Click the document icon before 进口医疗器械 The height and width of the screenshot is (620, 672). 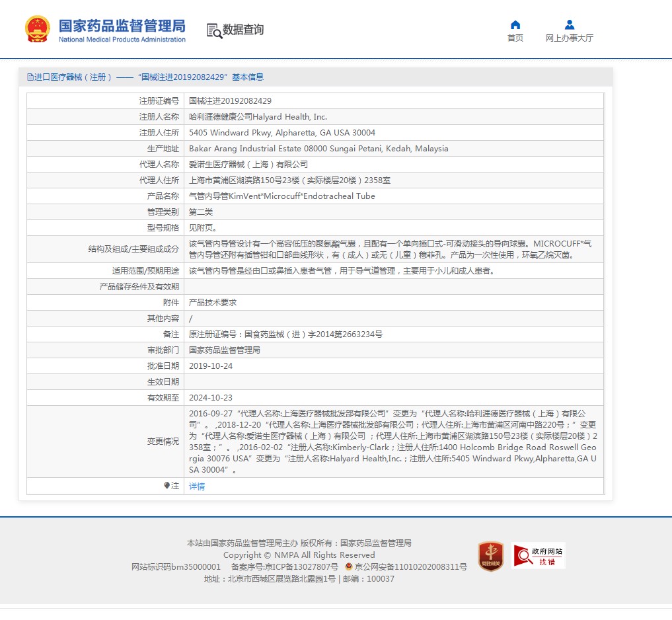coord(30,77)
